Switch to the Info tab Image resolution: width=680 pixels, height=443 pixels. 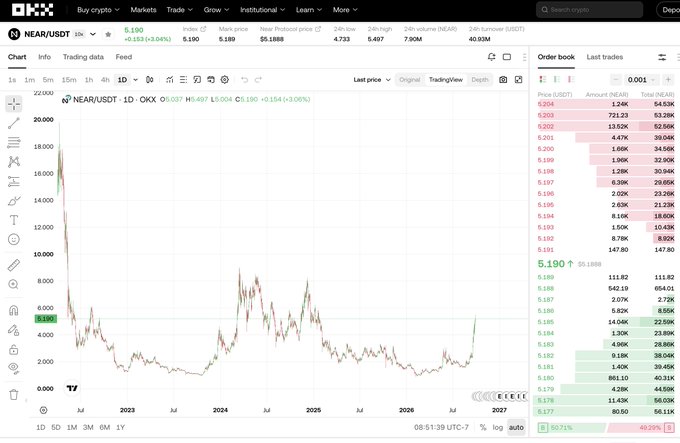tap(44, 57)
